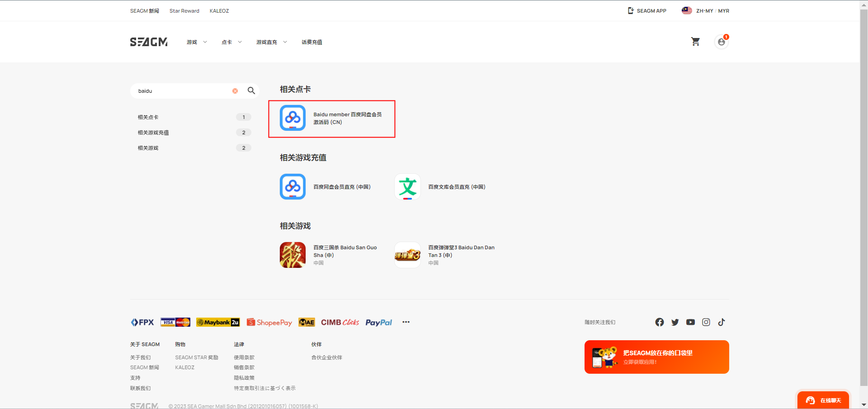Expand the 游戏直充 dropdown menu
Image resolution: width=868 pixels, height=409 pixels.
[272, 42]
